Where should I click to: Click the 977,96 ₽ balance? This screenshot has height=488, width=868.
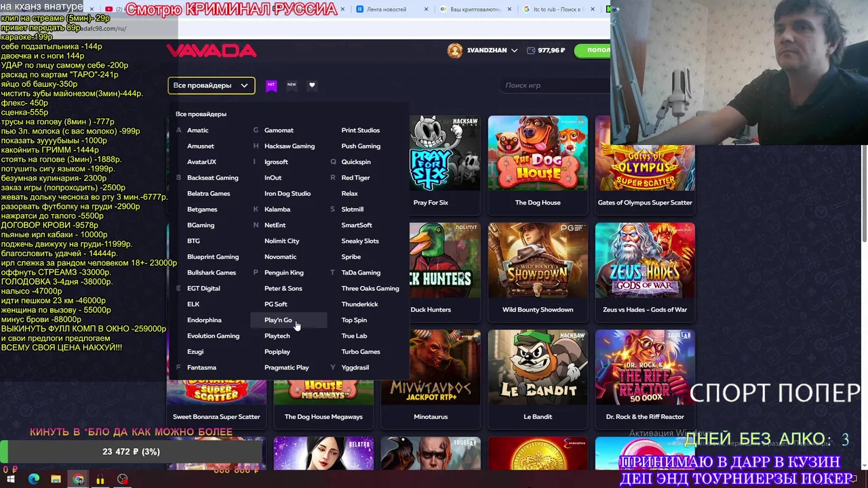pyautogui.click(x=551, y=50)
